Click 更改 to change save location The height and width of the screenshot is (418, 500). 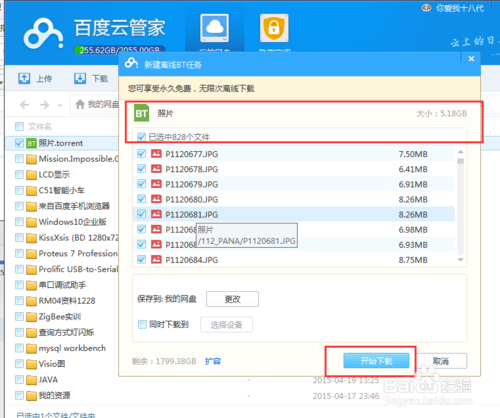(232, 299)
